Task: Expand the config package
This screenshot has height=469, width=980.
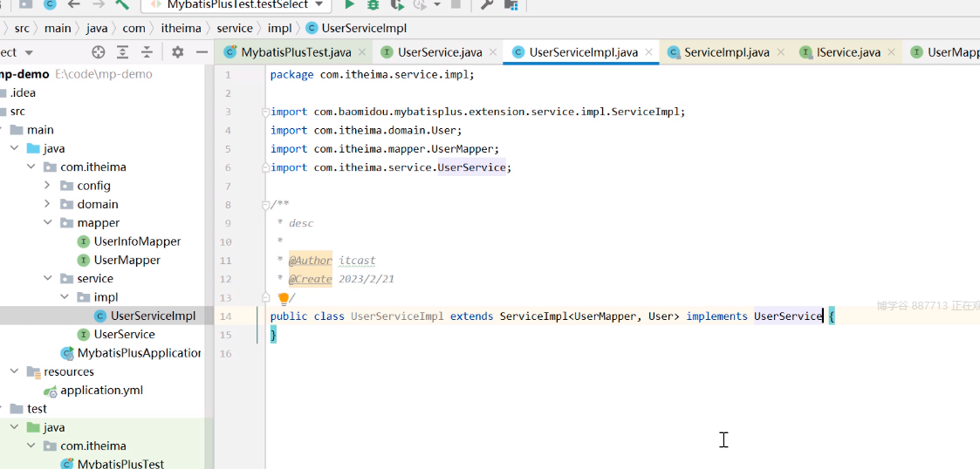Action: tap(47, 186)
